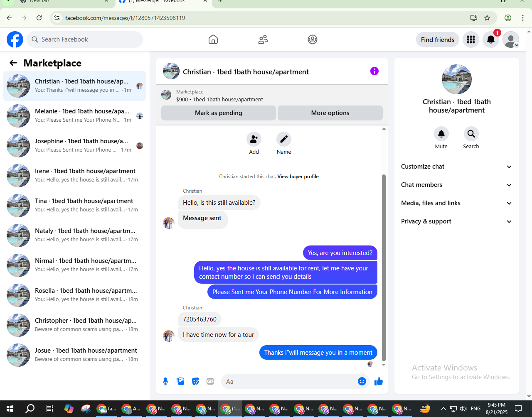Open View buyer profile link
This screenshot has width=532, height=417.
pyautogui.click(x=298, y=177)
